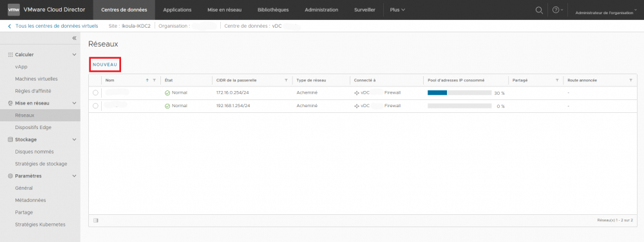Open Stratégies Kubernetes in the sidebar
The width and height of the screenshot is (644, 242).
[x=40, y=225]
